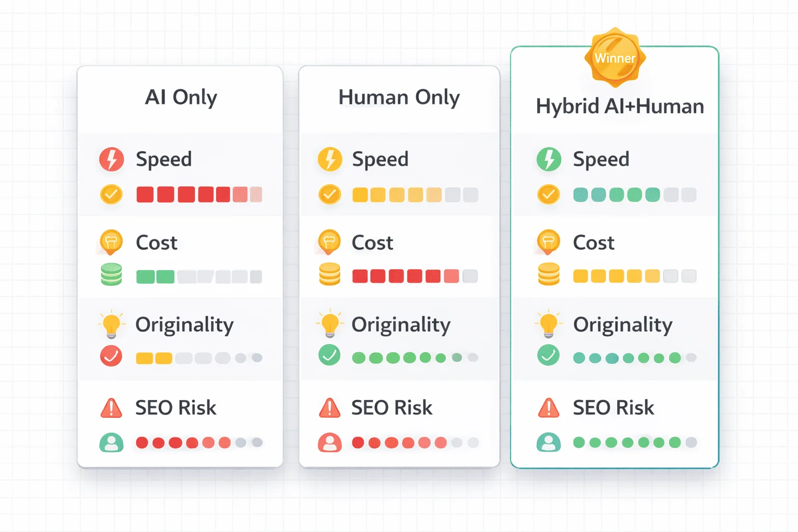Image resolution: width=798 pixels, height=532 pixels.
Task: Click the SEO Risk warning triangle in Hybrid card
Action: [549, 408]
